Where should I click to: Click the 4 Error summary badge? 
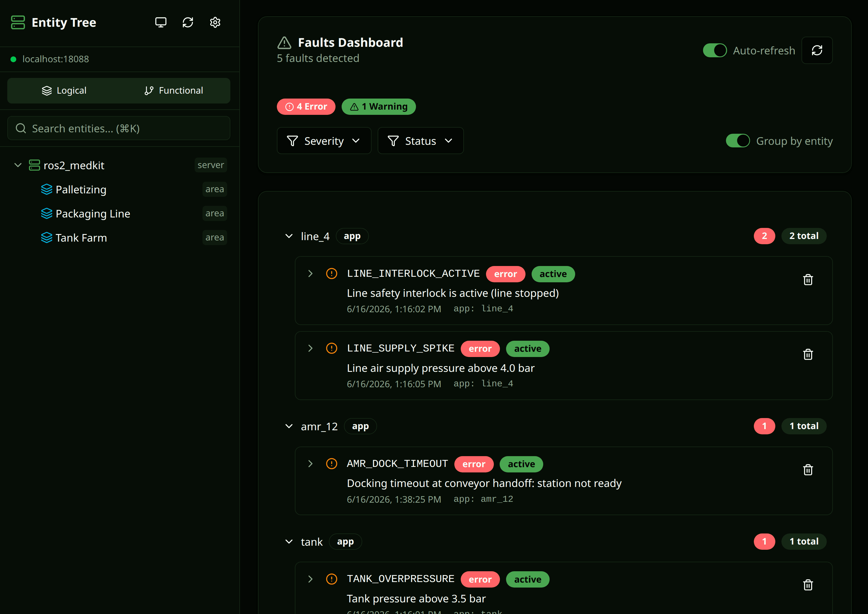pos(306,107)
